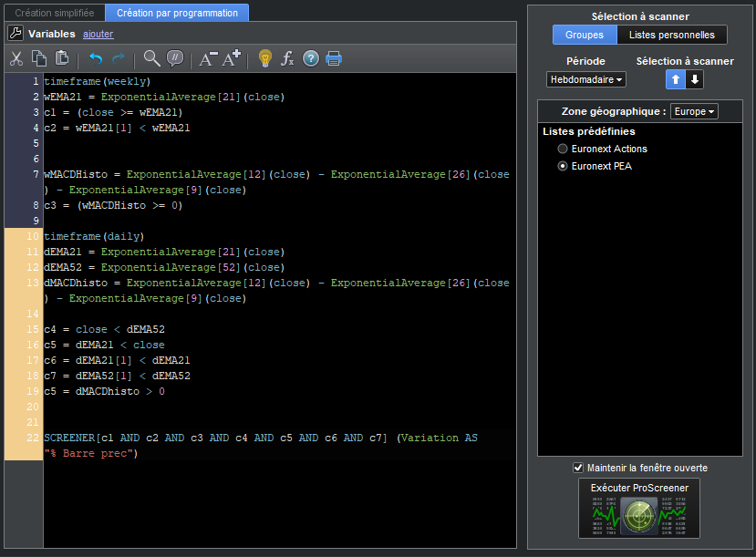The image size is (756, 557).
Task: Open the fx function library
Action: 287,59
